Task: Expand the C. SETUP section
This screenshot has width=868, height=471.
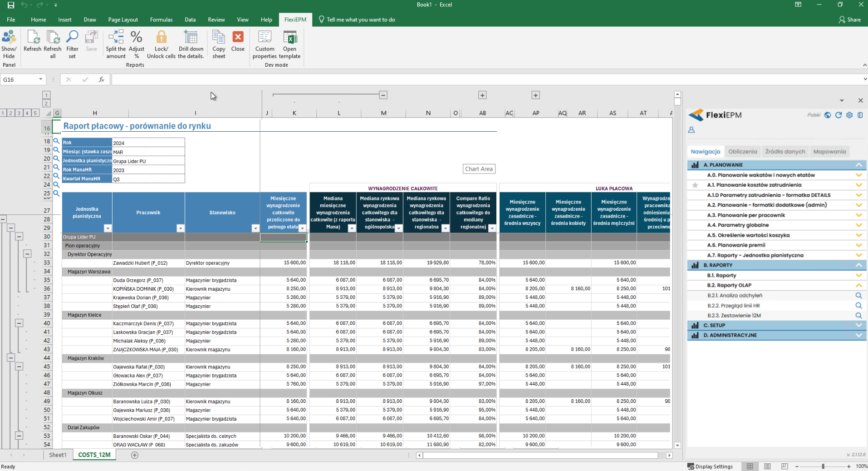Action: coord(858,325)
